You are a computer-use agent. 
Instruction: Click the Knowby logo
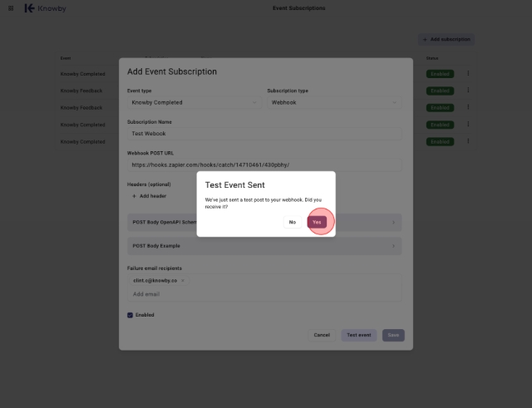46,8
